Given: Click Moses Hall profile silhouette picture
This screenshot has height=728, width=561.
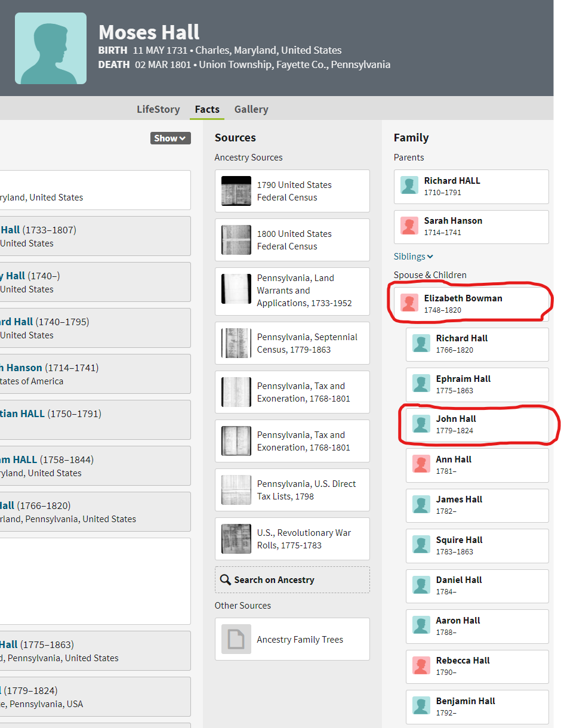Looking at the screenshot, I should click(51, 48).
